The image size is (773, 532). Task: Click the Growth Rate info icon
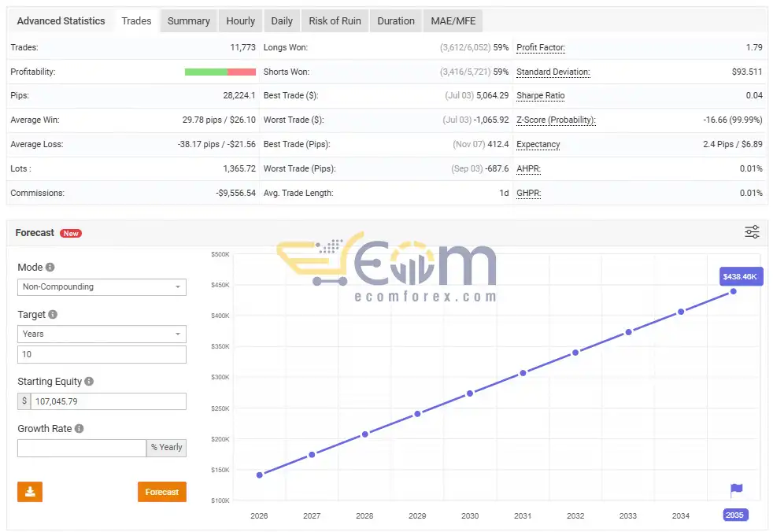coord(79,428)
